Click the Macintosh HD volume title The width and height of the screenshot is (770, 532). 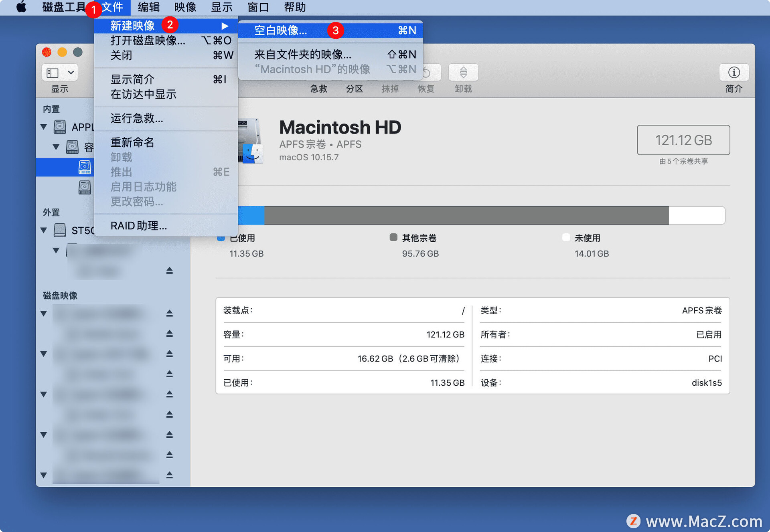coord(340,127)
